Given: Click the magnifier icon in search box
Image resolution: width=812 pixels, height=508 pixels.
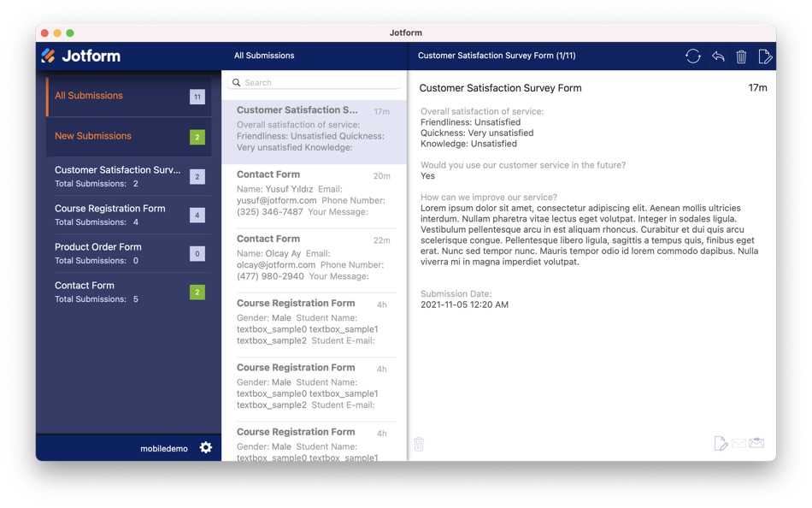Looking at the screenshot, I should (236, 82).
